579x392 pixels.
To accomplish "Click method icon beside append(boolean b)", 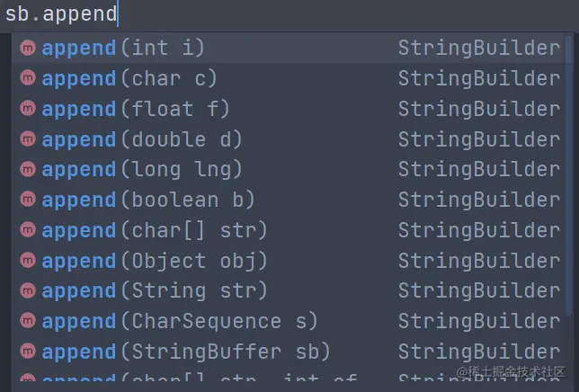I will (x=28, y=200).
